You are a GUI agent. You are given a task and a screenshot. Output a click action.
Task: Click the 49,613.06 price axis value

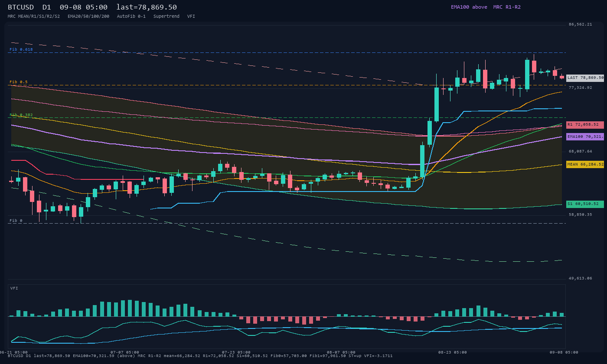click(x=580, y=278)
